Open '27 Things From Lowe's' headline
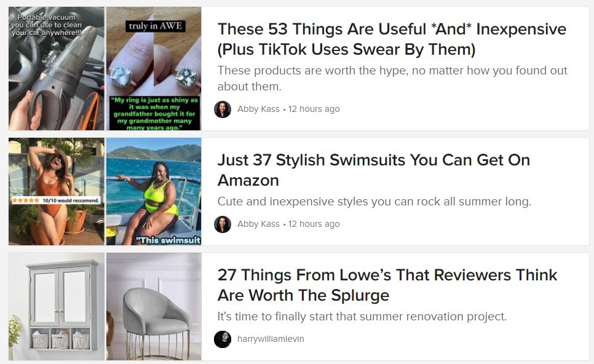 (x=387, y=285)
